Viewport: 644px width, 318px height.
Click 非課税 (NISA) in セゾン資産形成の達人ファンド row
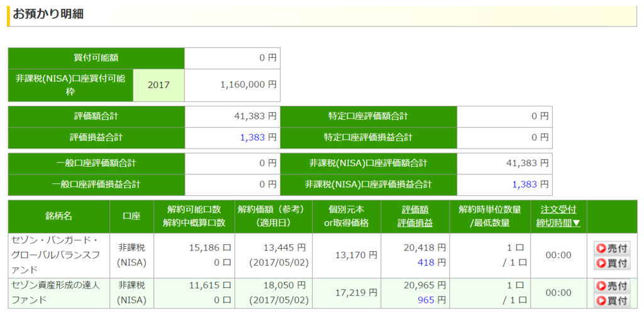[x=131, y=292]
